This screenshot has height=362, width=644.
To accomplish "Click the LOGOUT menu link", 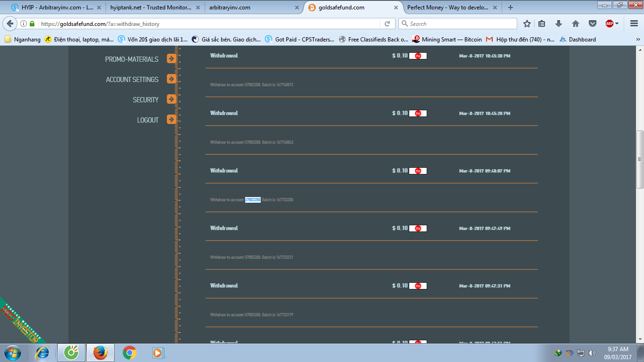I will click(148, 120).
